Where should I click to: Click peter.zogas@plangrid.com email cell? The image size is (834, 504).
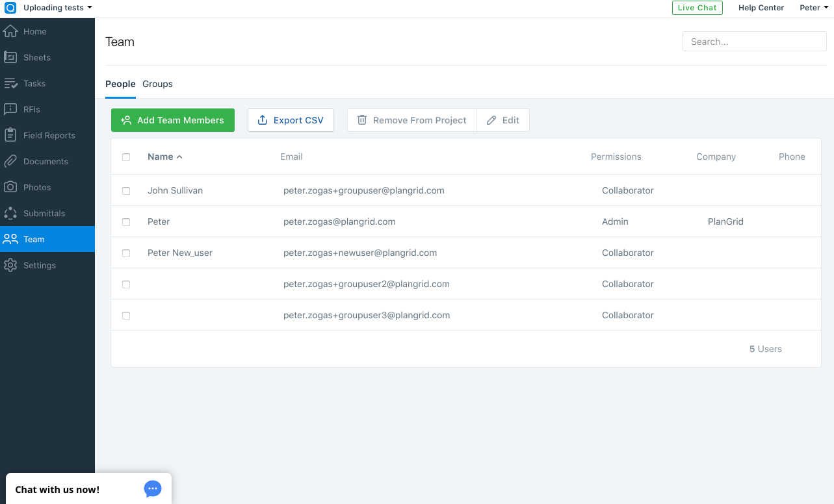pos(339,221)
